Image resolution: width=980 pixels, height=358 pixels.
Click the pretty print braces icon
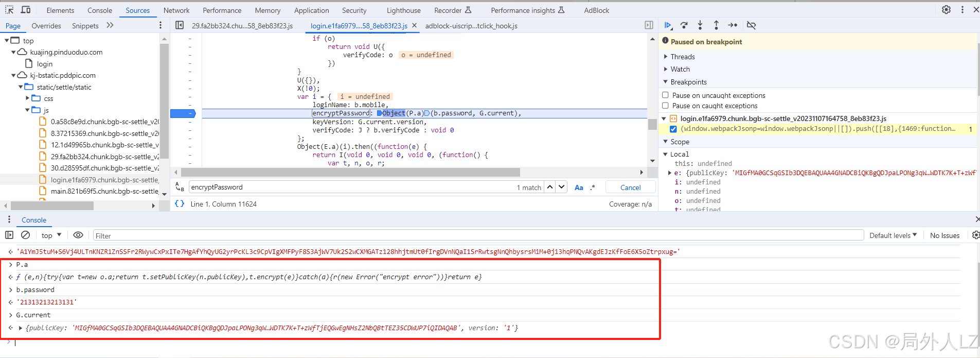(x=180, y=204)
